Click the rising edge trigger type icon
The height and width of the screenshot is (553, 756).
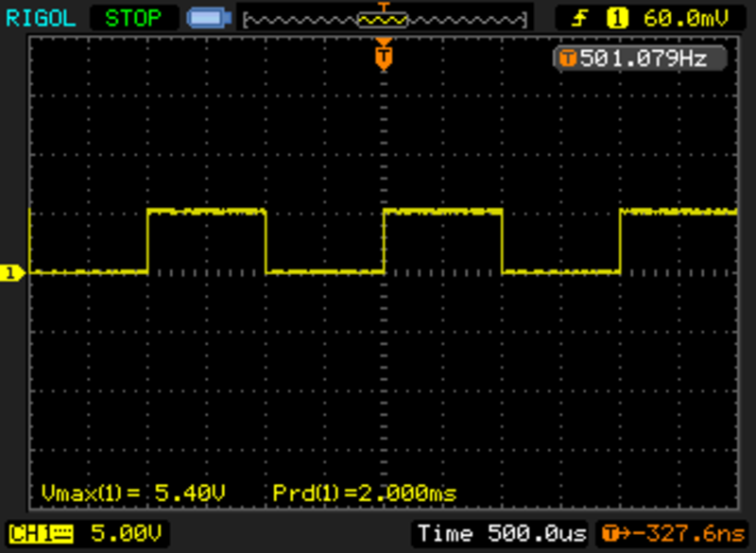579,17
